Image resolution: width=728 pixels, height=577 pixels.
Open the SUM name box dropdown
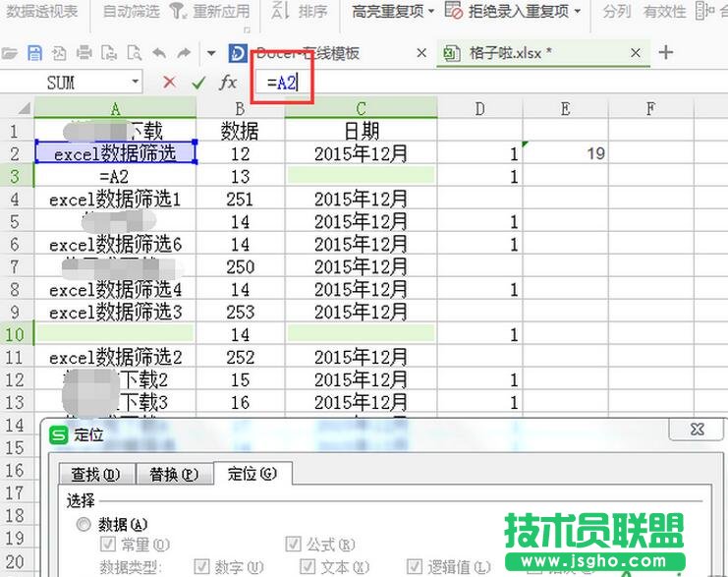[135, 83]
